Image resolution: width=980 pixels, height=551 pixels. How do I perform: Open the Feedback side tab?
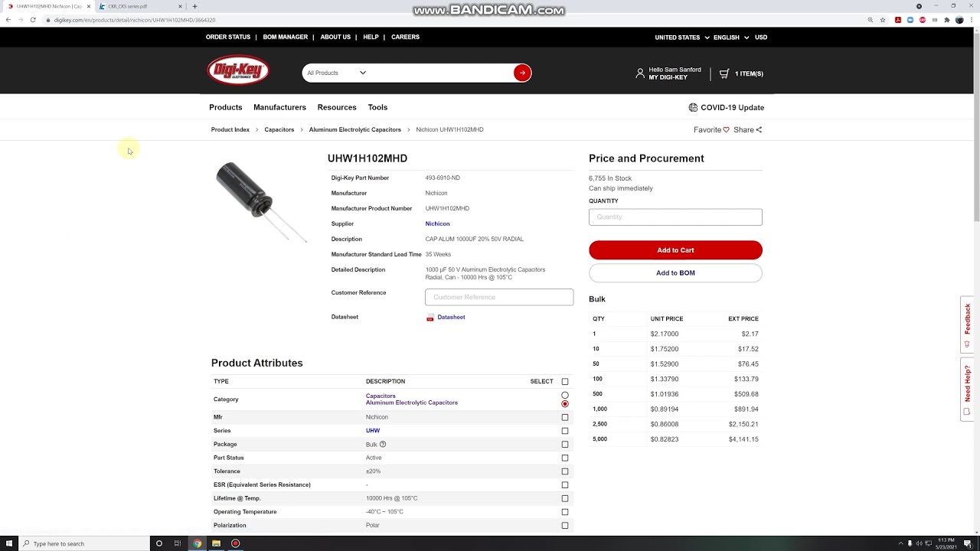click(x=968, y=324)
